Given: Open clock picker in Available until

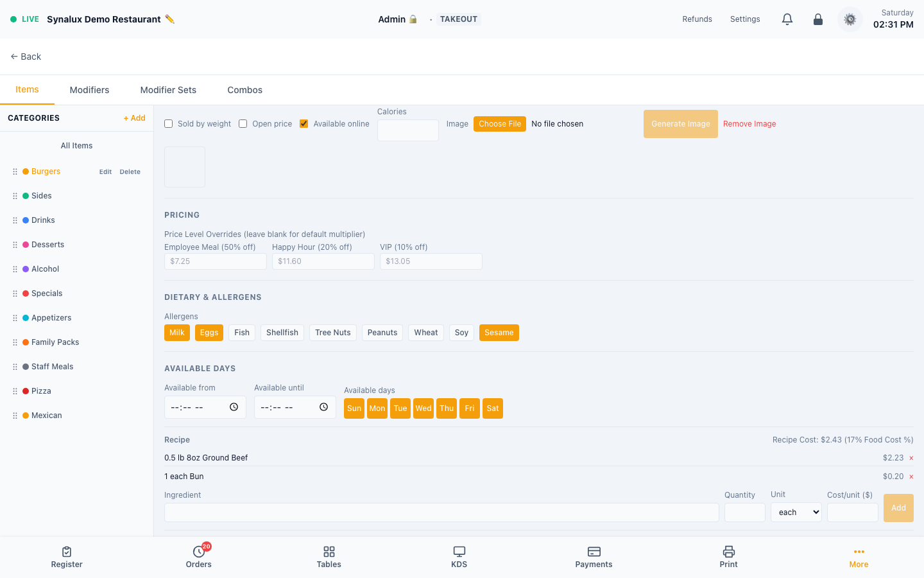Looking at the screenshot, I should click(324, 407).
